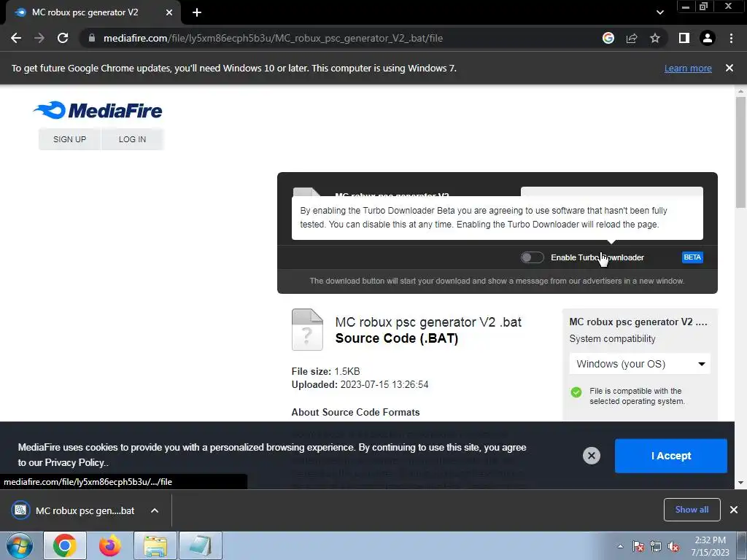Open the downloaded MC robux psc gen bat file
Viewport: 747px width, 560px height.
pyautogui.click(x=74, y=510)
